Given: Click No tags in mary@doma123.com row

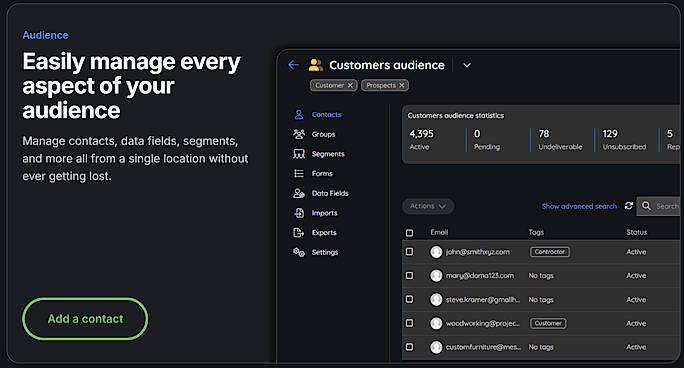Looking at the screenshot, I should (x=541, y=276).
